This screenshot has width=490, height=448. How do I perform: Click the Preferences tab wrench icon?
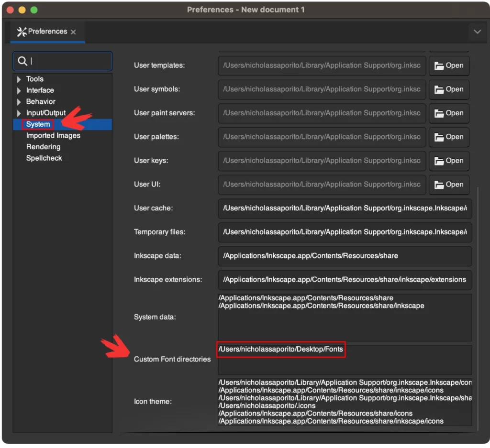22,32
